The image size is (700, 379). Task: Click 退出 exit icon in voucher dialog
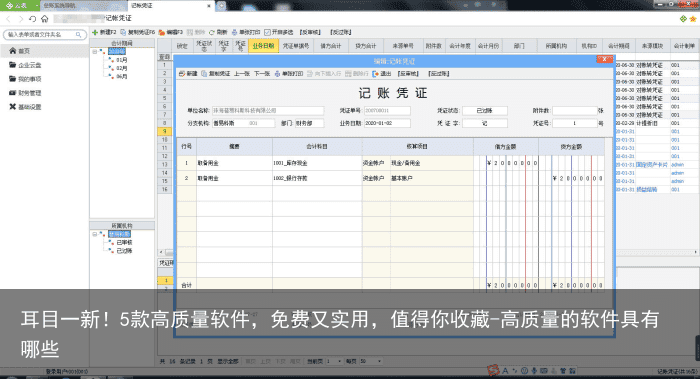point(375,74)
